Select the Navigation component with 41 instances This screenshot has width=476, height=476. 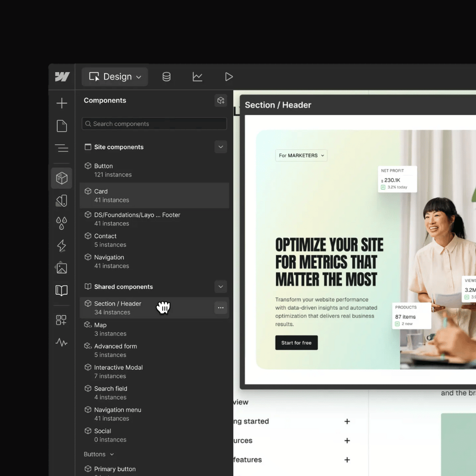[x=154, y=261]
